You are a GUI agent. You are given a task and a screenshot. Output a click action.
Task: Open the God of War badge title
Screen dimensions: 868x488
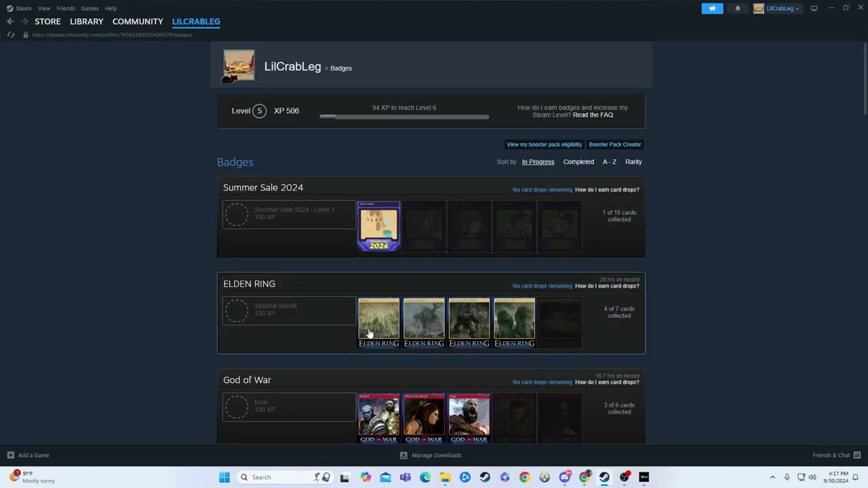247,380
